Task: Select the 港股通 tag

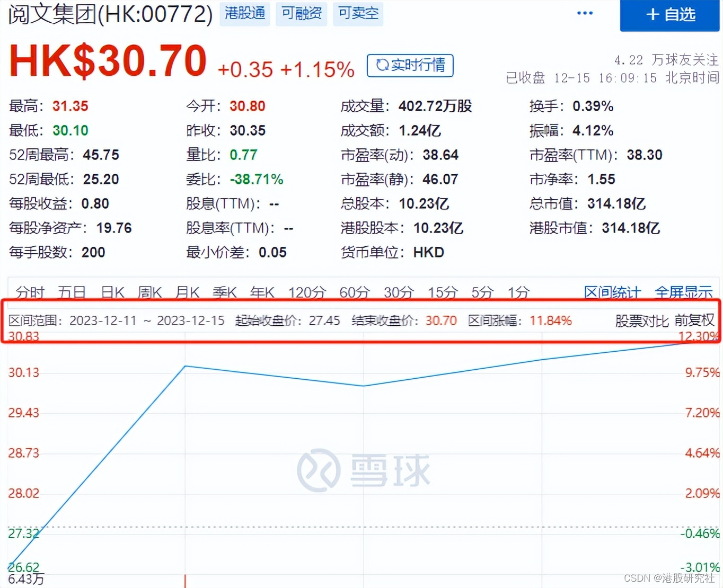Action: click(245, 13)
